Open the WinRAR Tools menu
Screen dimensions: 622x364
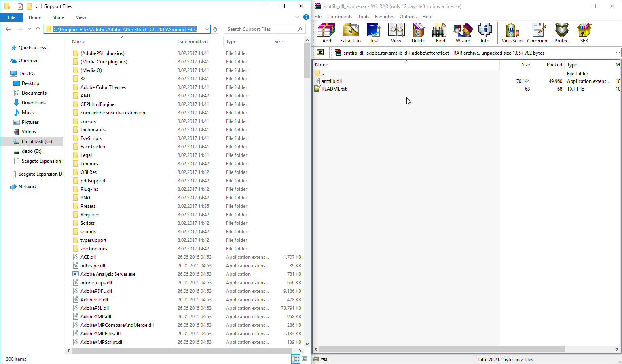tap(364, 17)
